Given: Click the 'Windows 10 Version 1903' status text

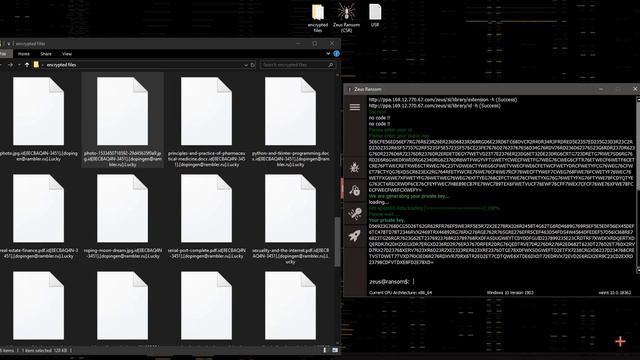Looking at the screenshot, I should click(x=510, y=293).
